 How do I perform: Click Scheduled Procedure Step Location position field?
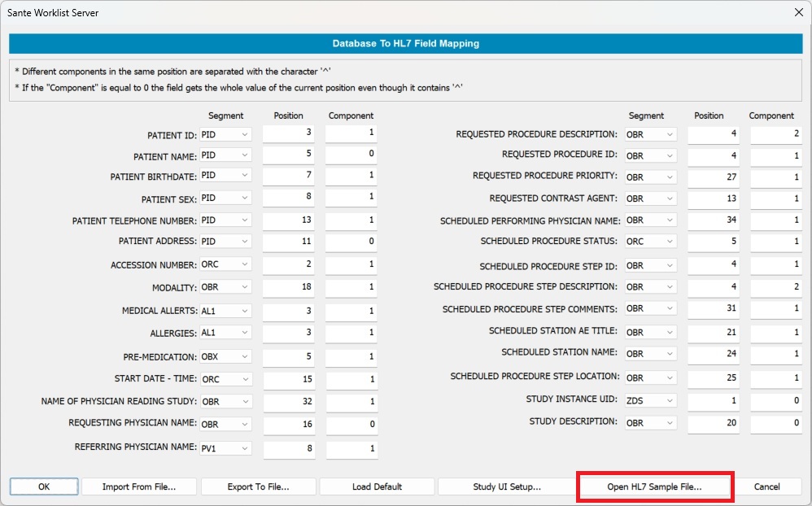pyautogui.click(x=713, y=378)
